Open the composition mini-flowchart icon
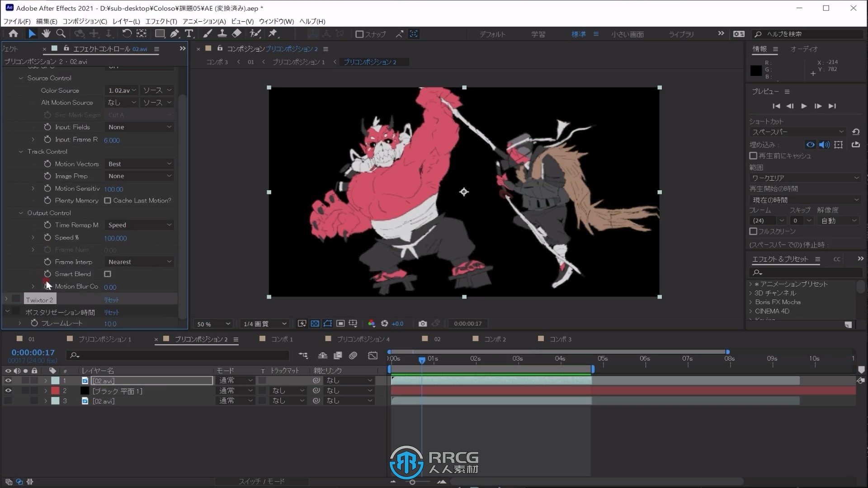 pos(303,356)
